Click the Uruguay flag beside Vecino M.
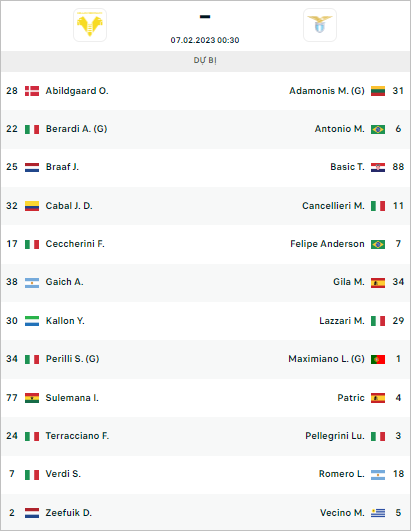 click(378, 513)
